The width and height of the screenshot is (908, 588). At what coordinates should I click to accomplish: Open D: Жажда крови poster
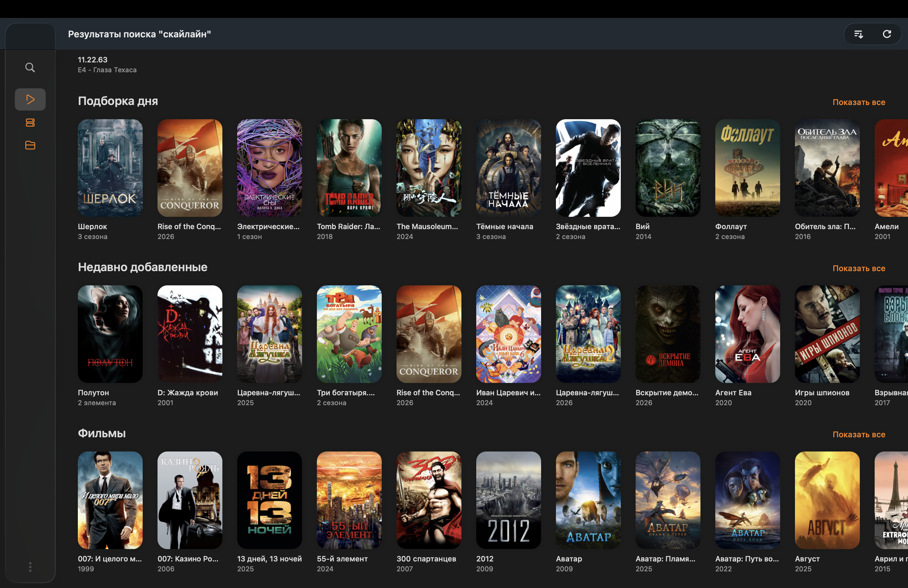pyautogui.click(x=190, y=334)
